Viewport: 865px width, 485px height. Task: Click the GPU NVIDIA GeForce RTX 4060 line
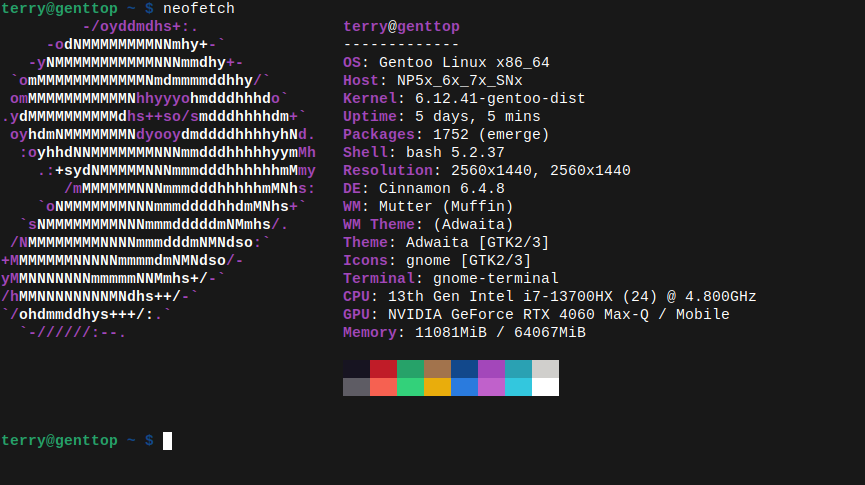point(536,315)
